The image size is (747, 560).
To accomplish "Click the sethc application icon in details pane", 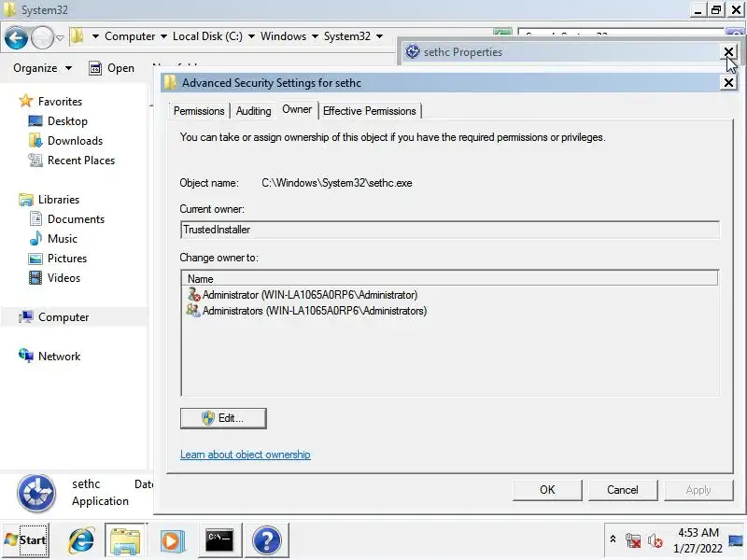I will coord(36,493).
